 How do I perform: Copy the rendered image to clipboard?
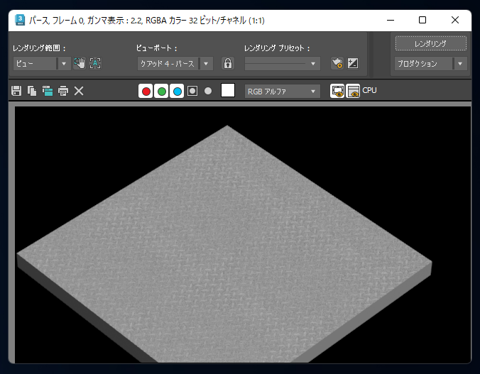point(32,91)
